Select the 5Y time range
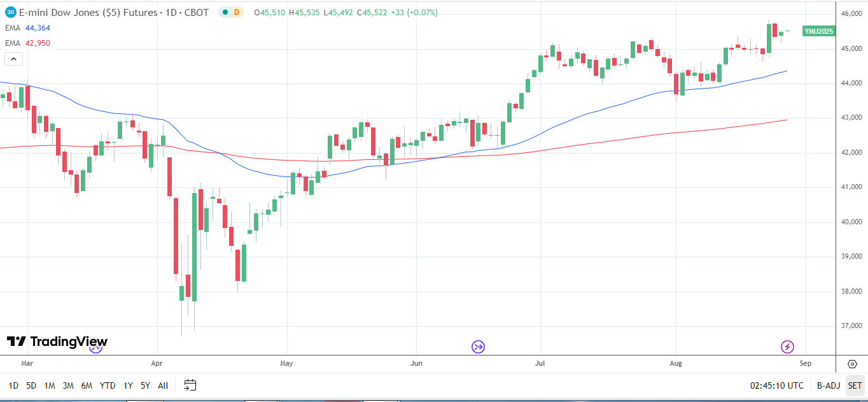The image size is (868, 402). tap(145, 385)
